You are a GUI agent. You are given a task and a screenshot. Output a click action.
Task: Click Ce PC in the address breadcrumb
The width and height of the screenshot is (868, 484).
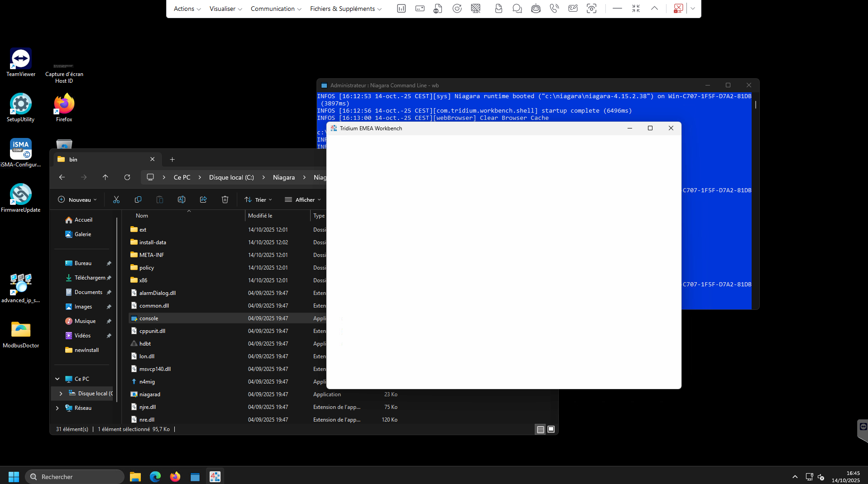(182, 177)
